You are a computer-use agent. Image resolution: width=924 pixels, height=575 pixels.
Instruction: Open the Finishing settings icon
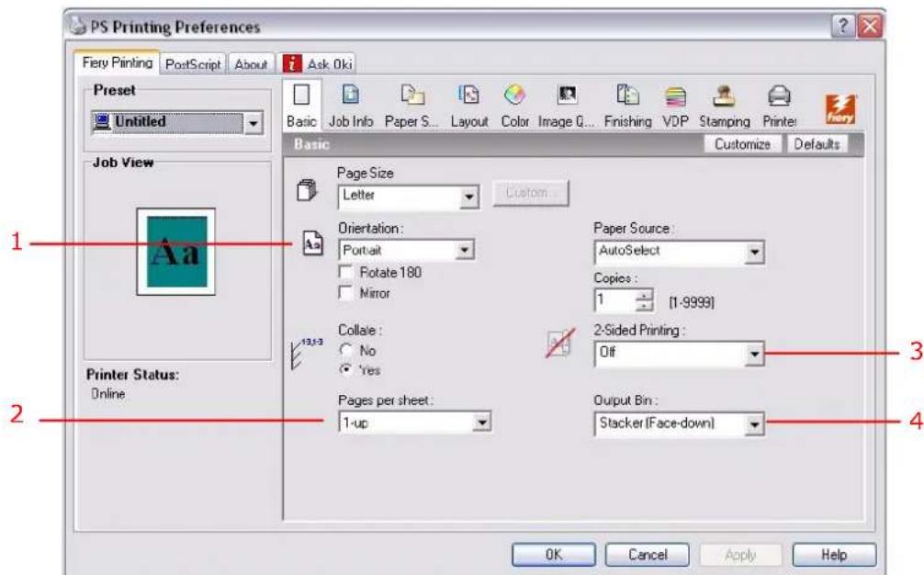[x=627, y=95]
